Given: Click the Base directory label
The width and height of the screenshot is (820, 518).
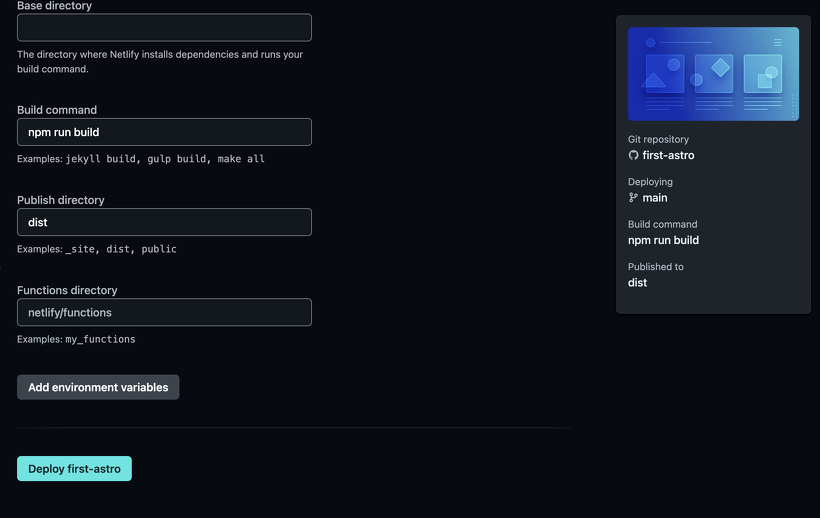Looking at the screenshot, I should (x=54, y=6).
